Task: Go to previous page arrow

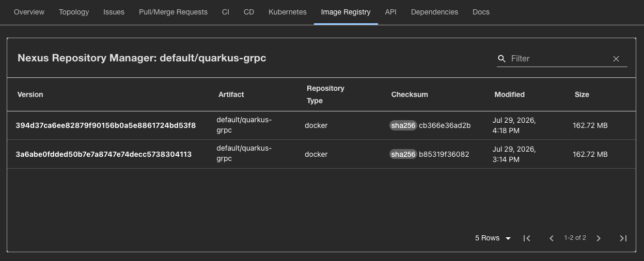Action: point(551,238)
